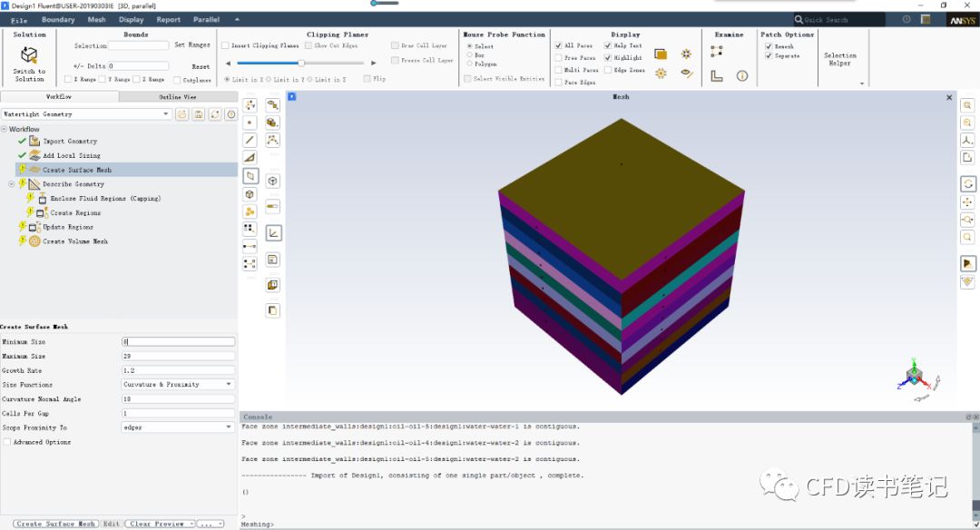
Task: Uncheck the All Faces checkbox
Action: [x=558, y=45]
